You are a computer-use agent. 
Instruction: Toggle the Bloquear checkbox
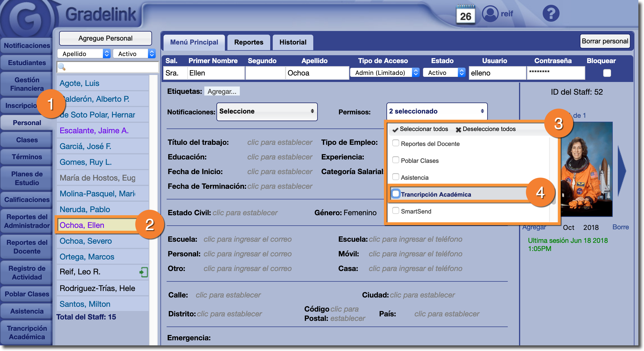pyautogui.click(x=607, y=73)
